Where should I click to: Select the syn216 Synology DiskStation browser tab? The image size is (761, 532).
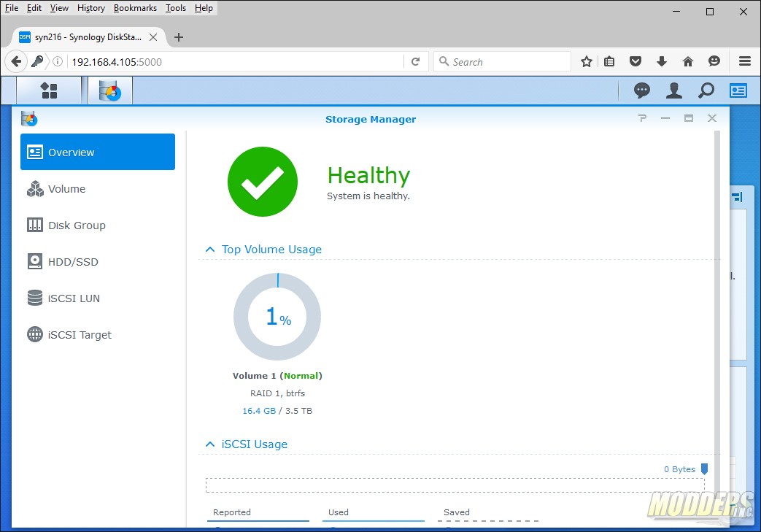point(88,37)
